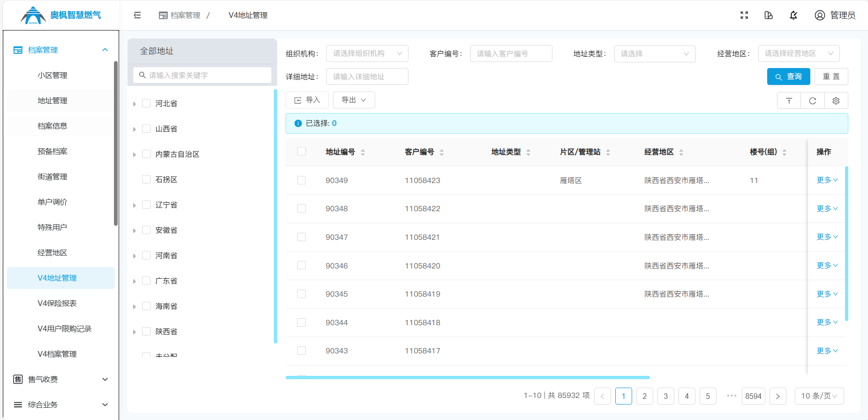This screenshot has height=420, width=868.
Task: Check the row 90349 checkbox
Action: pyautogui.click(x=302, y=180)
